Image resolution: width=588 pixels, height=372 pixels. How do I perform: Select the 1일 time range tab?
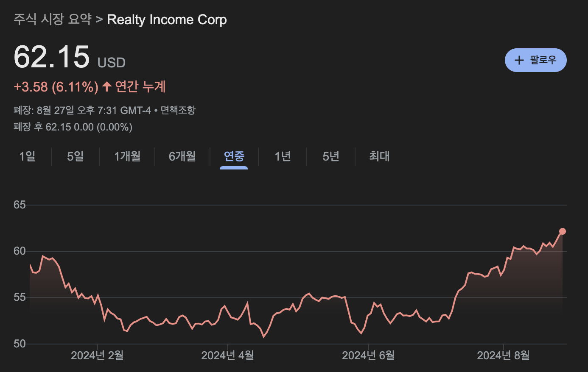pyautogui.click(x=27, y=156)
